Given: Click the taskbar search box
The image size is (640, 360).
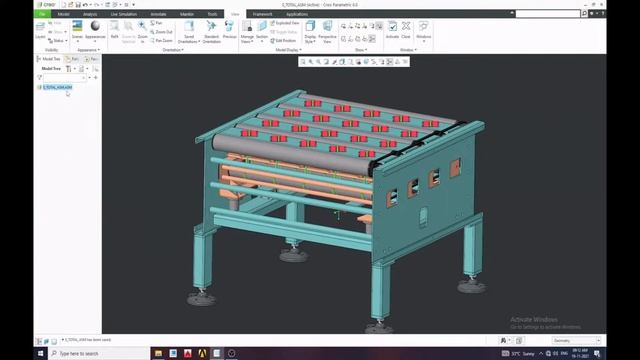Looking at the screenshot, I should 99,353.
